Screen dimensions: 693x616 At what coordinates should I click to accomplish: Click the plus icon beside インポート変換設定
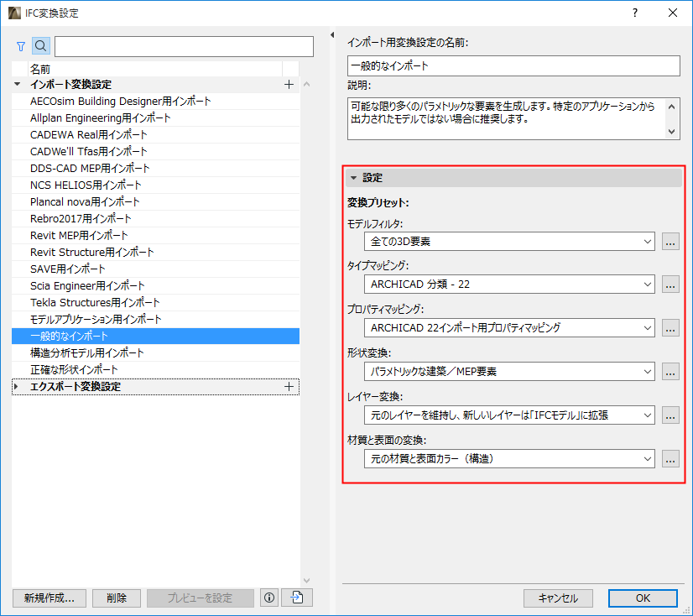(289, 84)
